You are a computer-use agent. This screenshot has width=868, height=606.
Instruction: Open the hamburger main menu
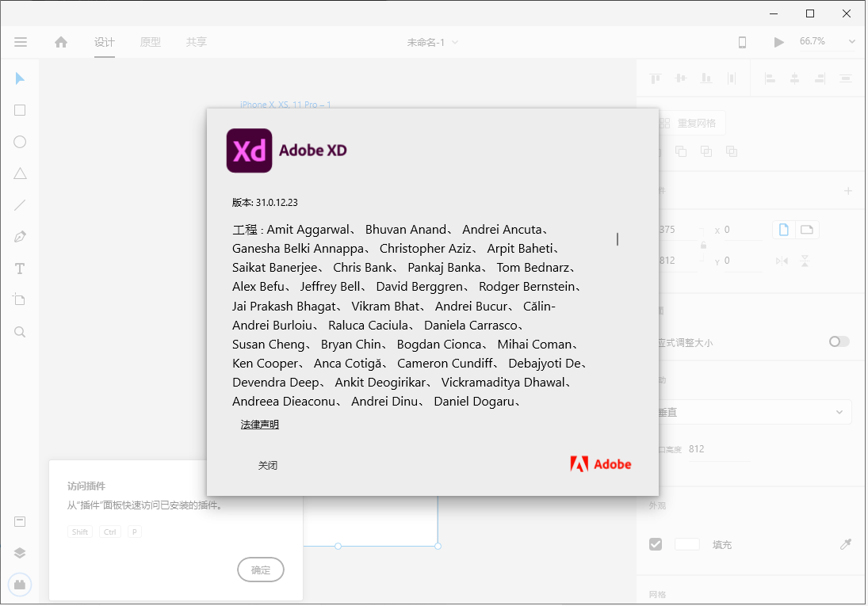click(21, 42)
